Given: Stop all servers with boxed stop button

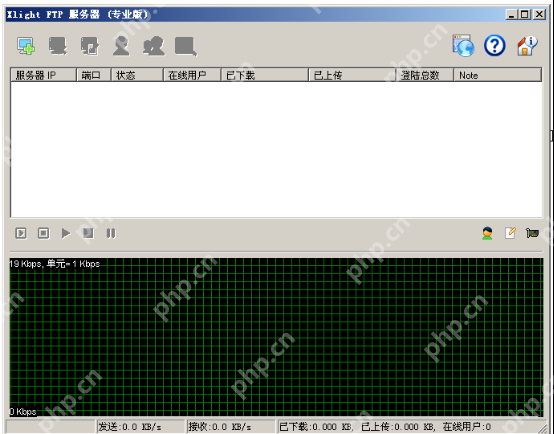Looking at the screenshot, I should coord(43,233).
